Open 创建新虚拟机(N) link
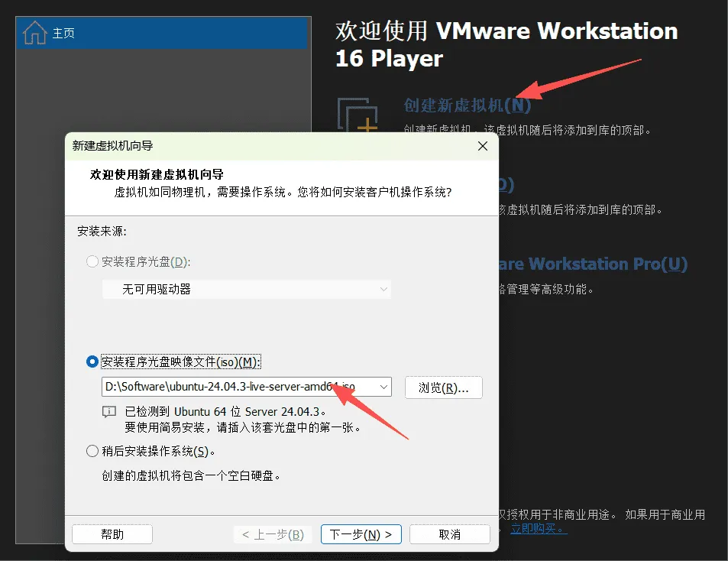The image size is (728, 561). 467,105
